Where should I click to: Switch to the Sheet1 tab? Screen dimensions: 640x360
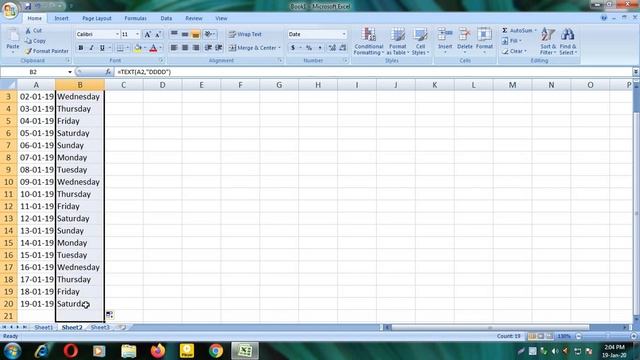(43, 327)
